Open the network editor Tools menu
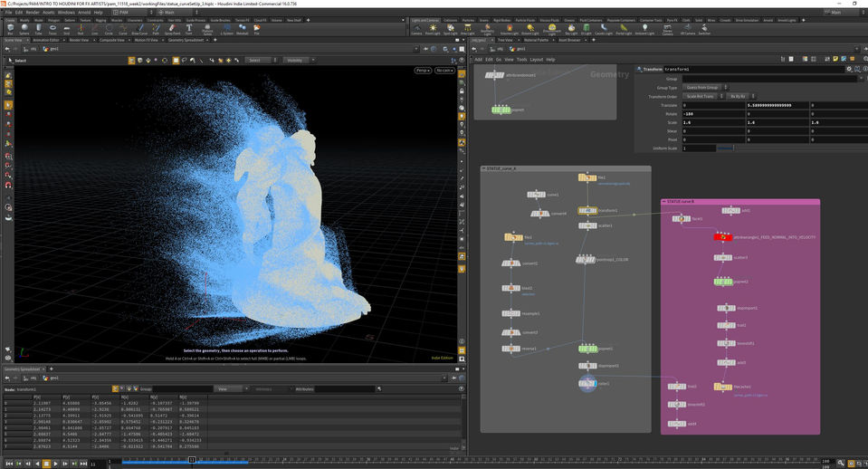Image resolution: width=868 pixels, height=469 pixels. 521,59
